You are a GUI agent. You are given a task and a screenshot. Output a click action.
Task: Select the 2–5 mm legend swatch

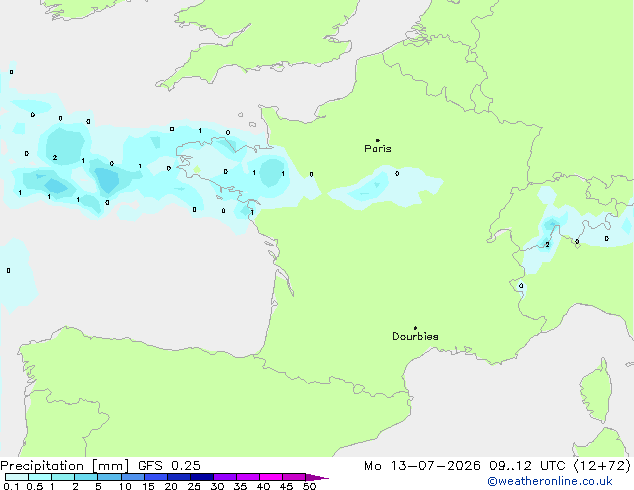tap(86, 477)
